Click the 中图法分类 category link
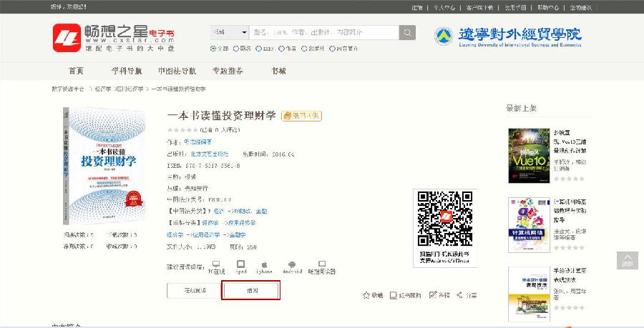The image size is (644, 328). coord(238,212)
